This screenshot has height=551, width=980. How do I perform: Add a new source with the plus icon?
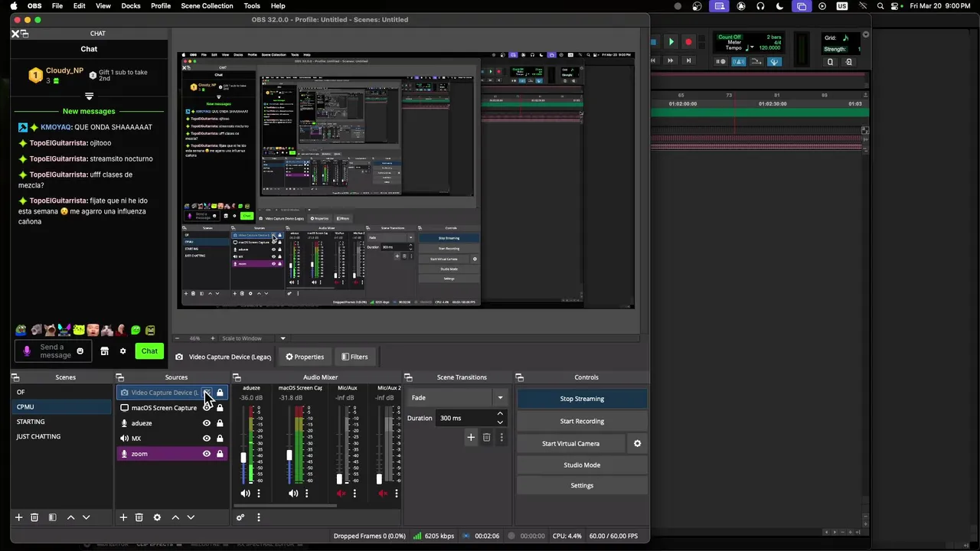click(x=123, y=517)
